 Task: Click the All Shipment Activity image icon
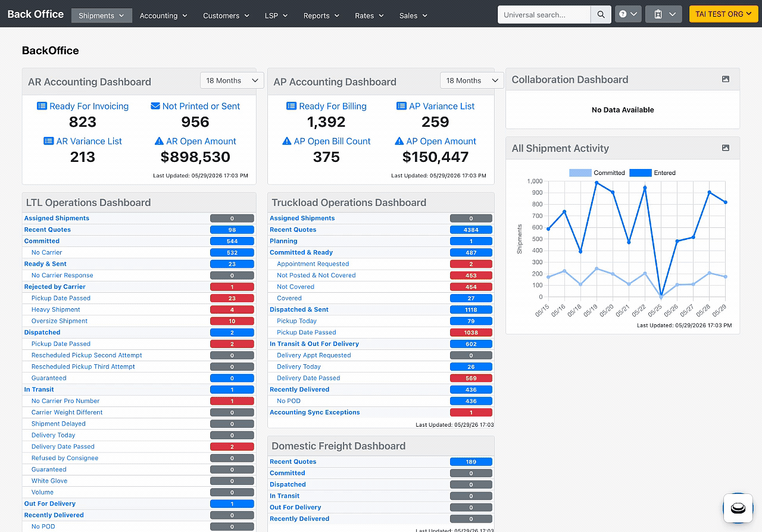click(726, 148)
